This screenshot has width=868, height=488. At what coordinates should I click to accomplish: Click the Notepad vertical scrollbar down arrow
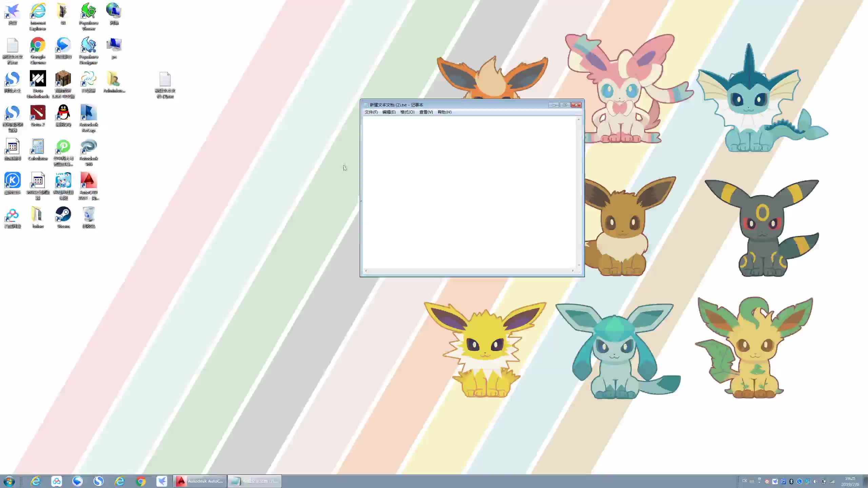tap(579, 265)
